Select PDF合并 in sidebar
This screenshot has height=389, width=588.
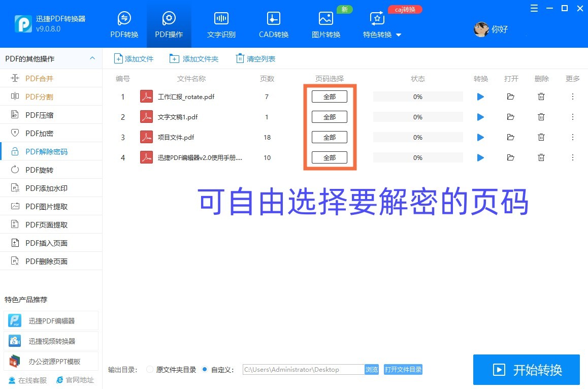click(x=51, y=78)
